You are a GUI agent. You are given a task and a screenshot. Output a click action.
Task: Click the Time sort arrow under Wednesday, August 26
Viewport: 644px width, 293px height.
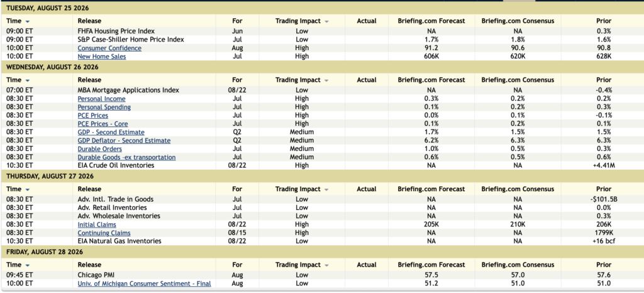[x=28, y=80]
